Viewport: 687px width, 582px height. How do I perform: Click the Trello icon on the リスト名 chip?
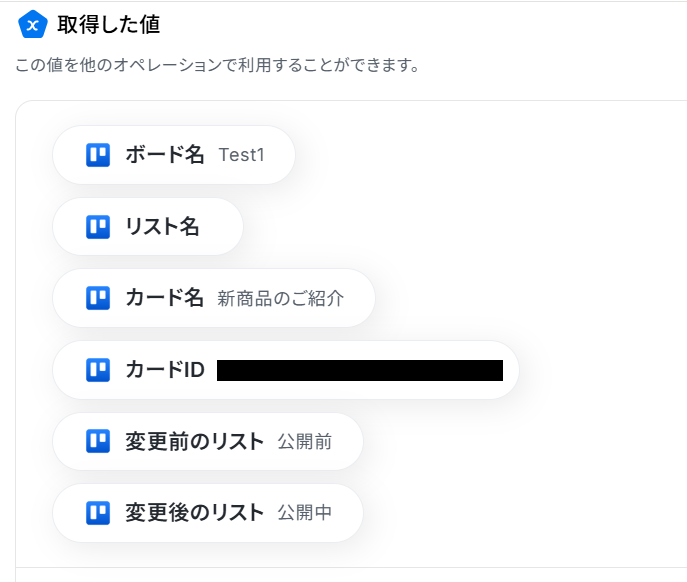point(98,227)
